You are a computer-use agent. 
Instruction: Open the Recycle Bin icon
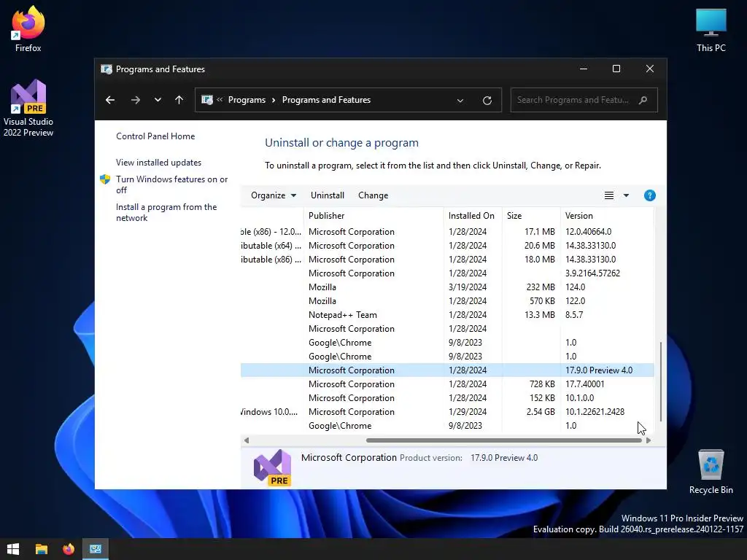711,472
